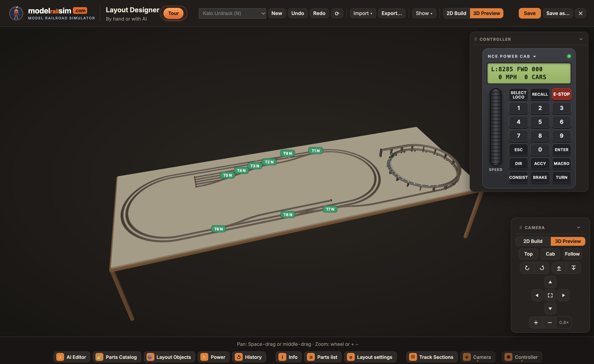
Task: Open Kato Unitrack (N) track dropdown
Action: click(x=232, y=13)
